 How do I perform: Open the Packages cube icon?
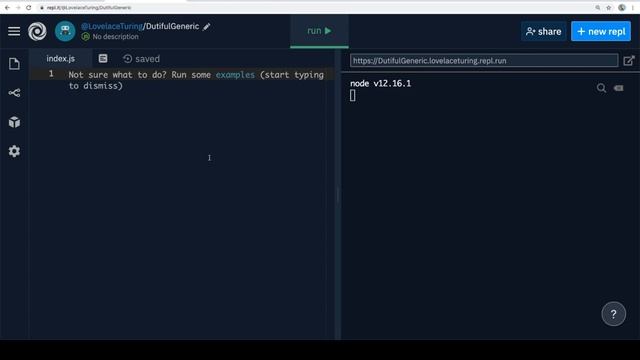[14, 122]
